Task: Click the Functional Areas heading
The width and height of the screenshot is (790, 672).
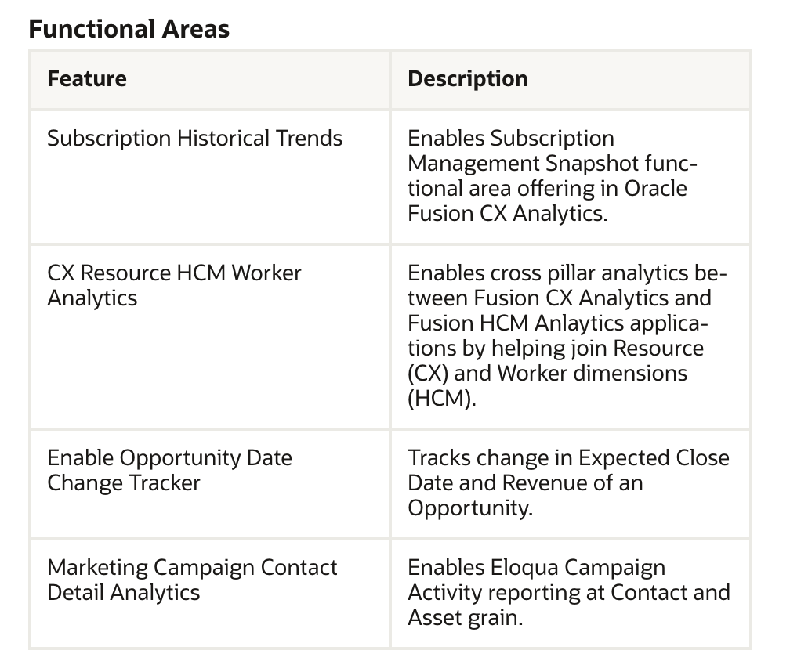Action: (129, 30)
